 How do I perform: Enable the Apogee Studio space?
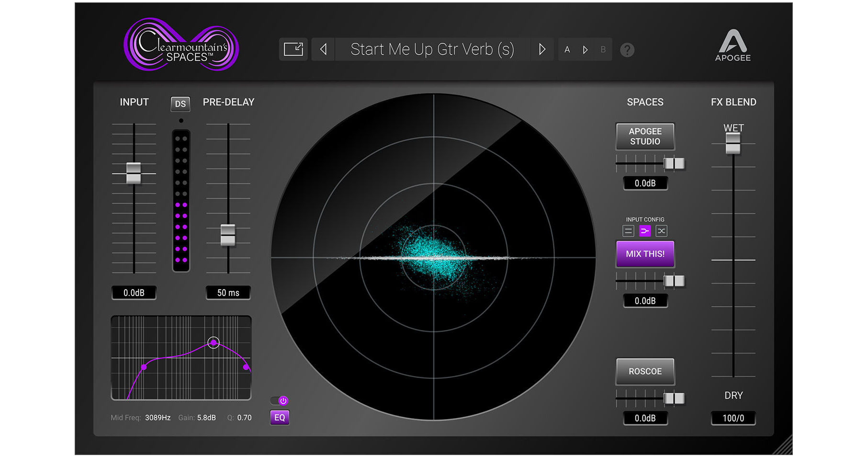click(x=645, y=137)
